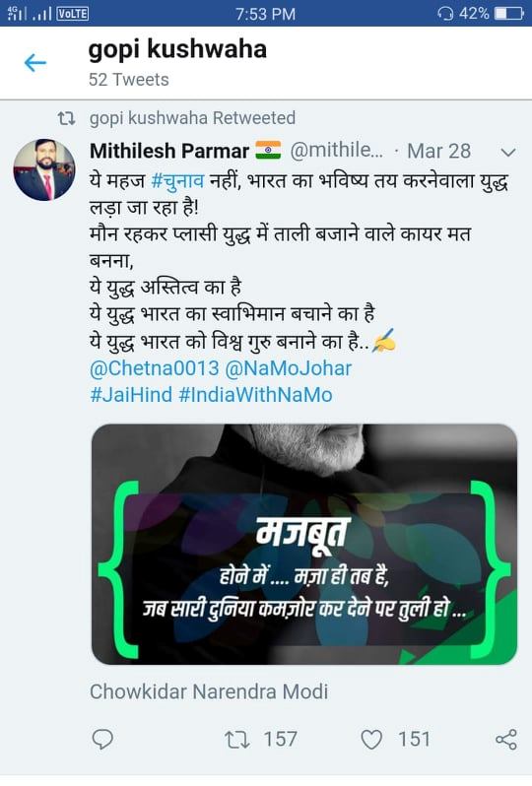532x786 pixels.
Task: Retweet using the retweet icon beside 157
Action: click(237, 740)
